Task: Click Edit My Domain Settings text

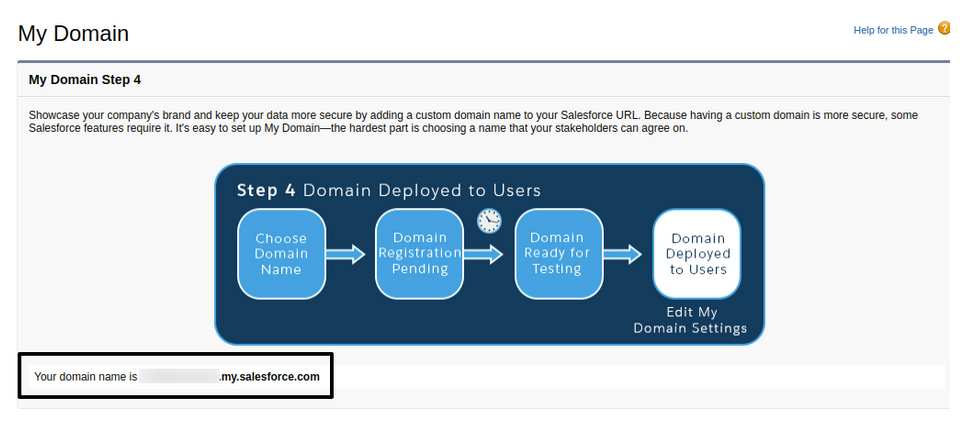Action: [693, 320]
